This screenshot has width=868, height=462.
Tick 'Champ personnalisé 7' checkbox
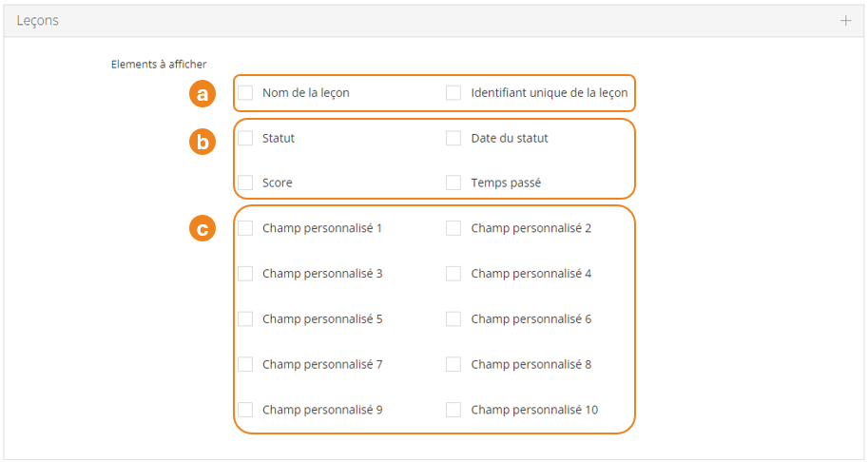(x=245, y=364)
